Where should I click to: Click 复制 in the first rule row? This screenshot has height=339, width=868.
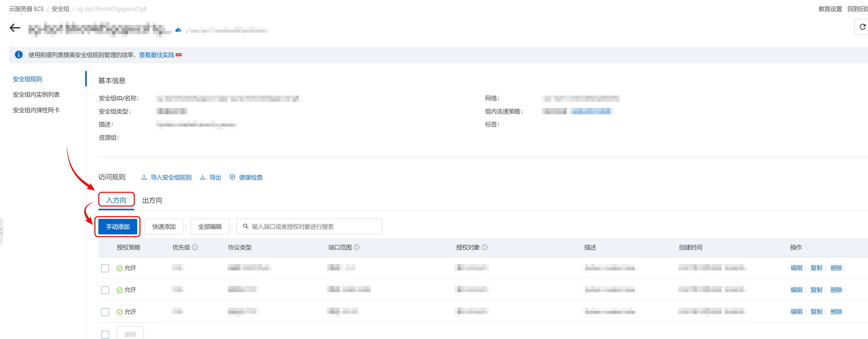816,268
